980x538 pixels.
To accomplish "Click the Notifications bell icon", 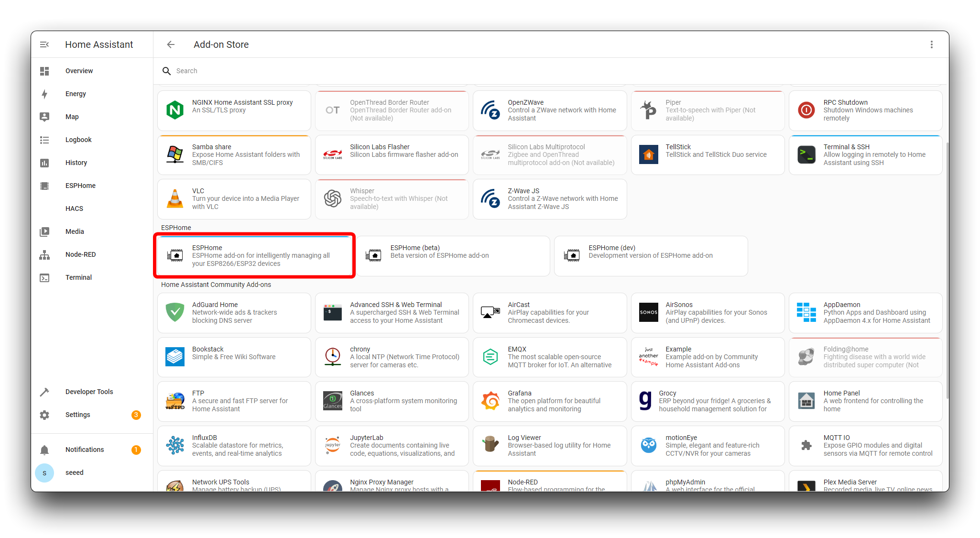I will (44, 450).
